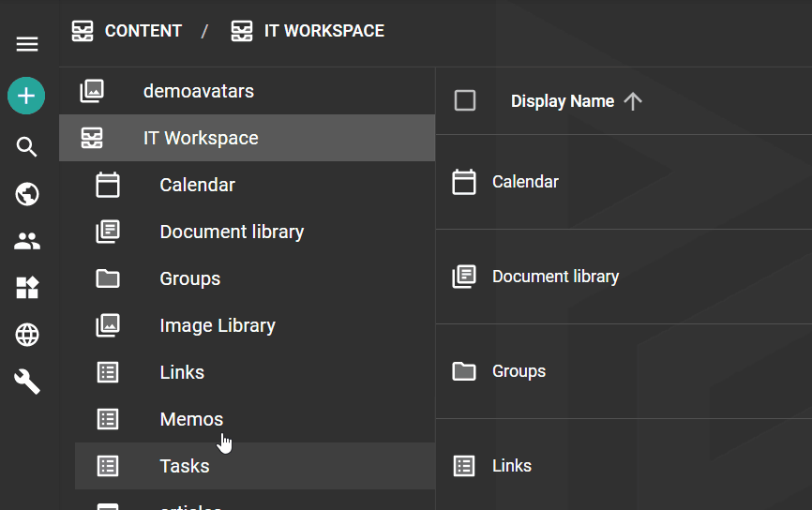Open Image Library in the tree

click(x=255, y=325)
